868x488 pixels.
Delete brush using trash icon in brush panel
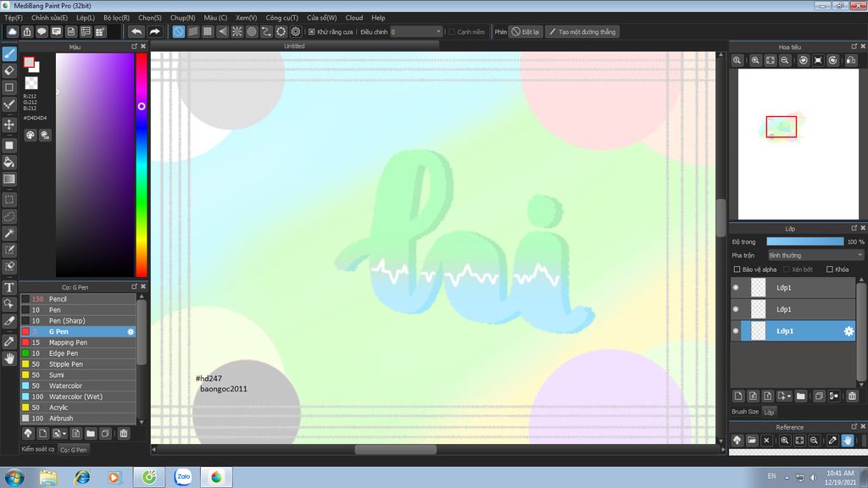(x=124, y=433)
